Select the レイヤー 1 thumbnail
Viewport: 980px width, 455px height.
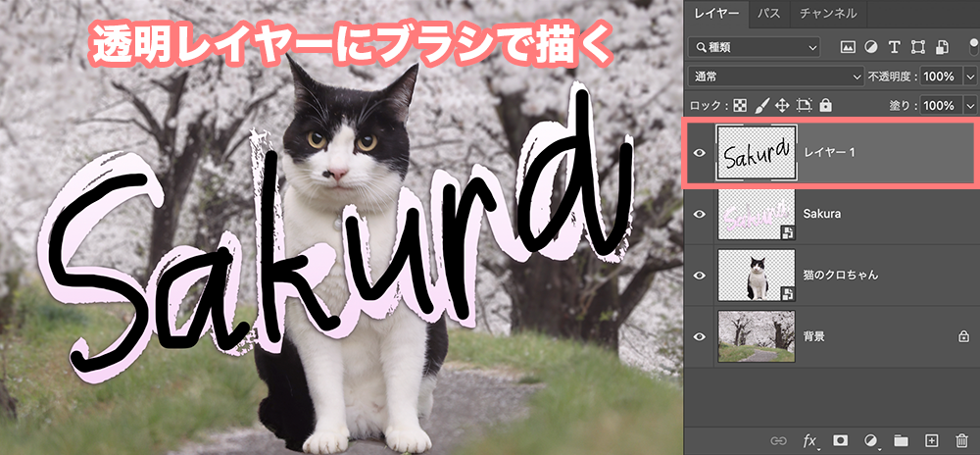(757, 153)
